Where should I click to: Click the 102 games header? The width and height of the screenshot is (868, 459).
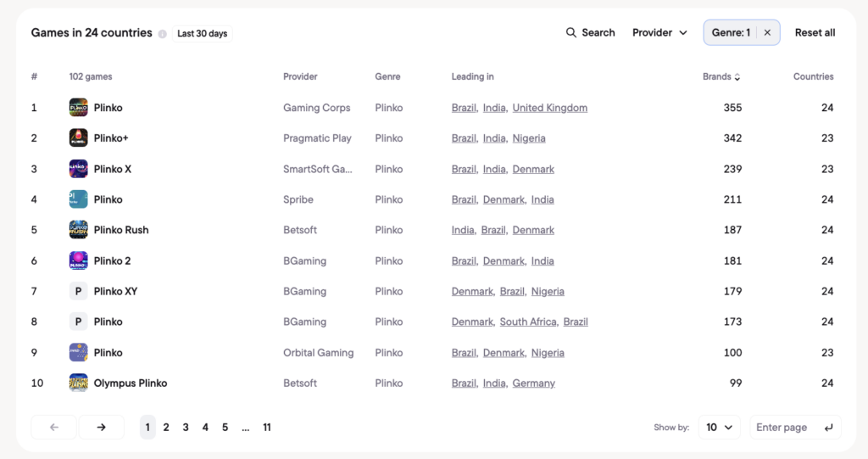click(91, 76)
